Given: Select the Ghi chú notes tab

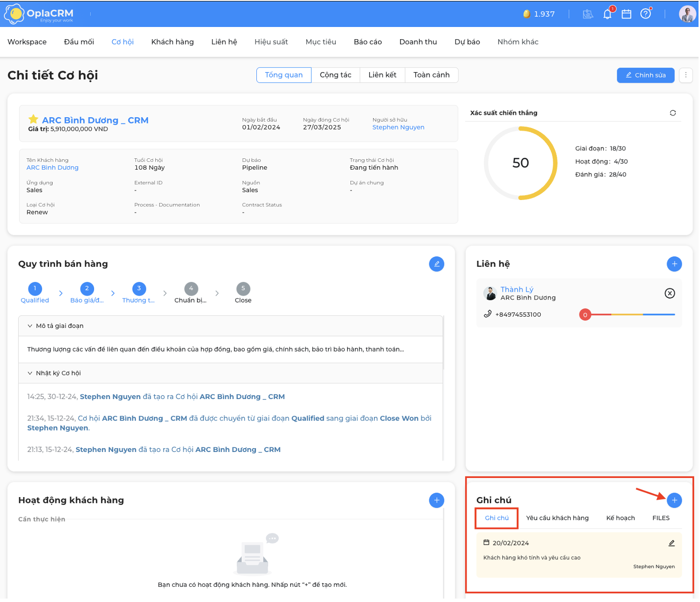Looking at the screenshot, I should 497,518.
